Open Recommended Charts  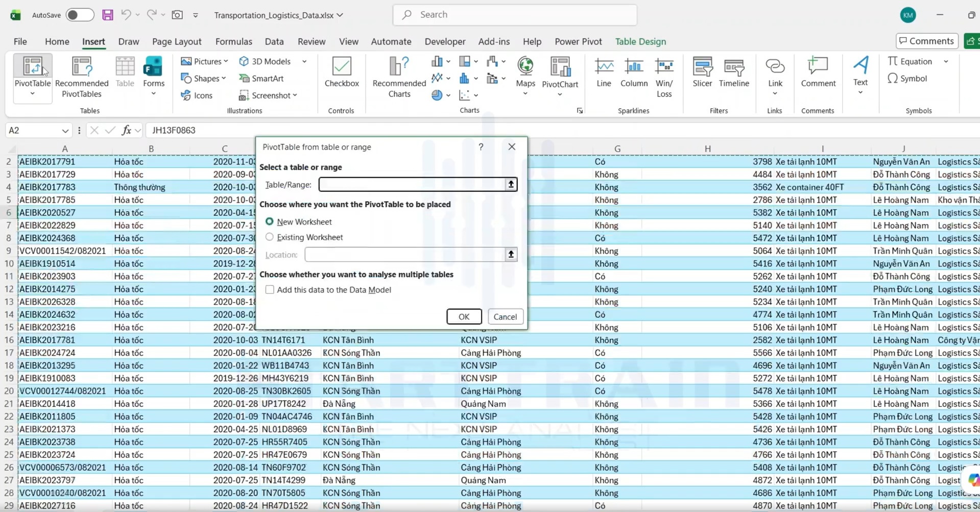coord(399,77)
